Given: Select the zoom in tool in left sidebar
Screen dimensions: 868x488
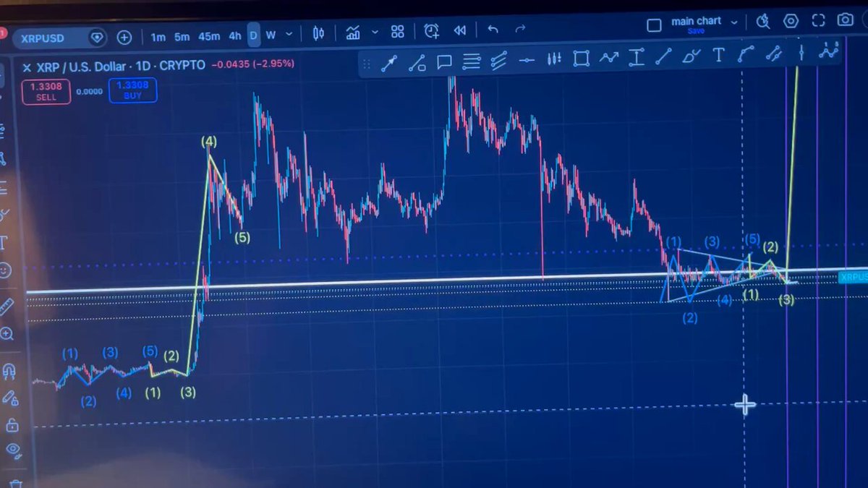Looking at the screenshot, I should click(x=7, y=334).
